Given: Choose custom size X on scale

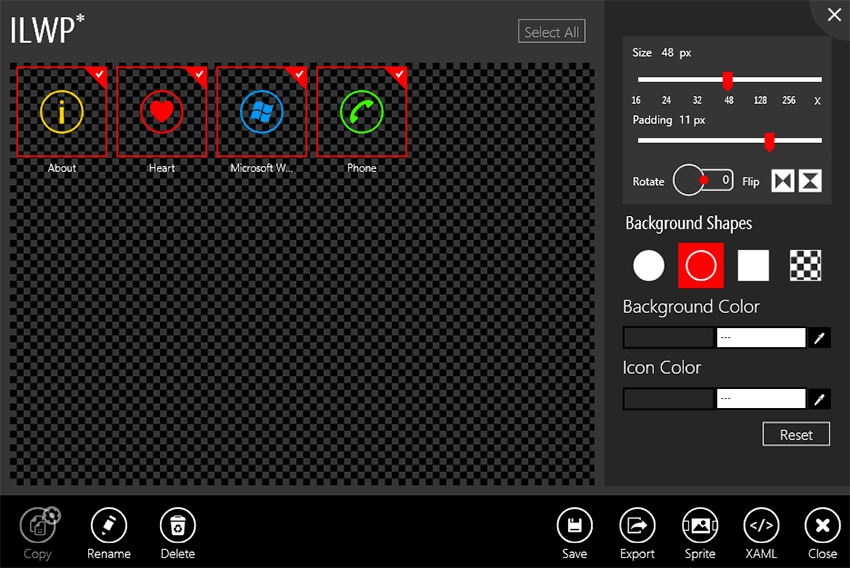Looking at the screenshot, I should (817, 101).
